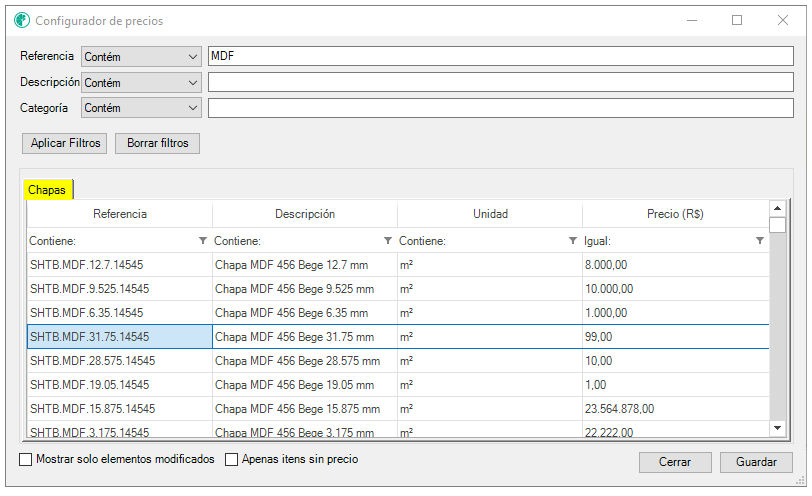
Task: Save changes with the Guardar button
Action: point(755,462)
